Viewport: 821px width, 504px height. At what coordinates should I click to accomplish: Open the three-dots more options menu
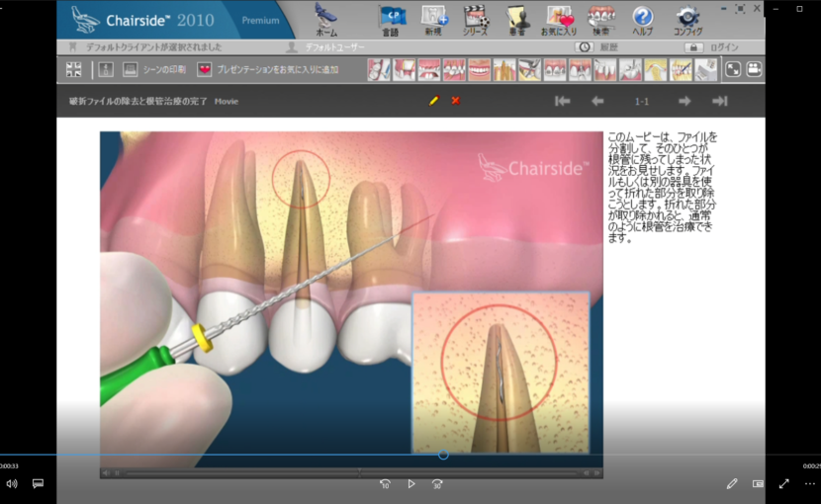809,484
